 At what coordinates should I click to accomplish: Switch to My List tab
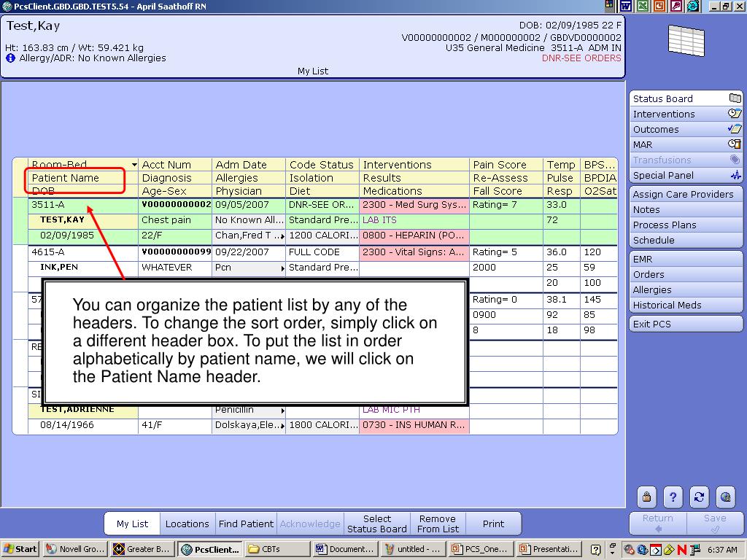(133, 524)
